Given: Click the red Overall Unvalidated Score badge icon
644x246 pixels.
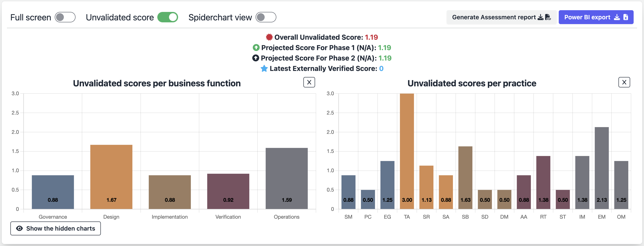Looking at the screenshot, I should (x=269, y=37).
